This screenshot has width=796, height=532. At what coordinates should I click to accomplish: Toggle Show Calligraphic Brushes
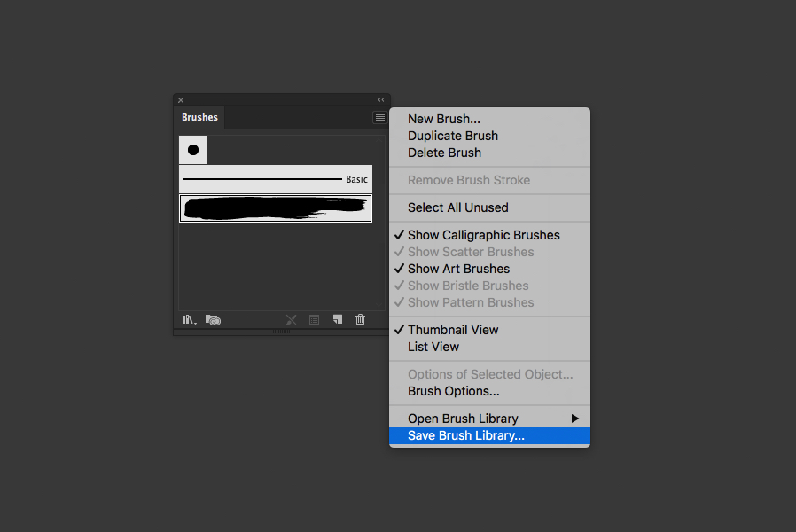[482, 235]
